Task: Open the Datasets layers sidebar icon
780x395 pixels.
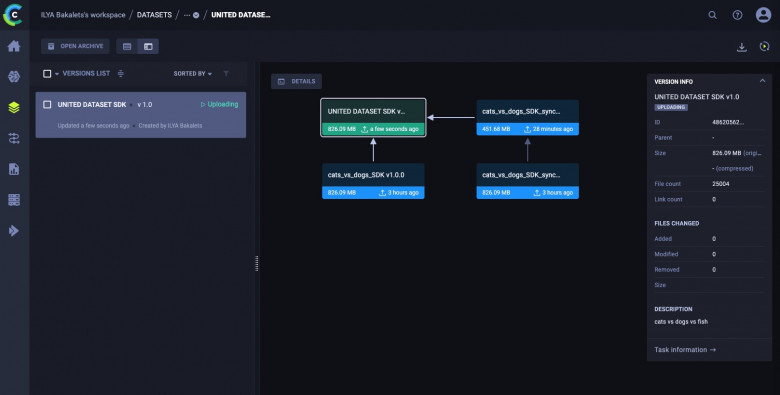Action: point(14,107)
